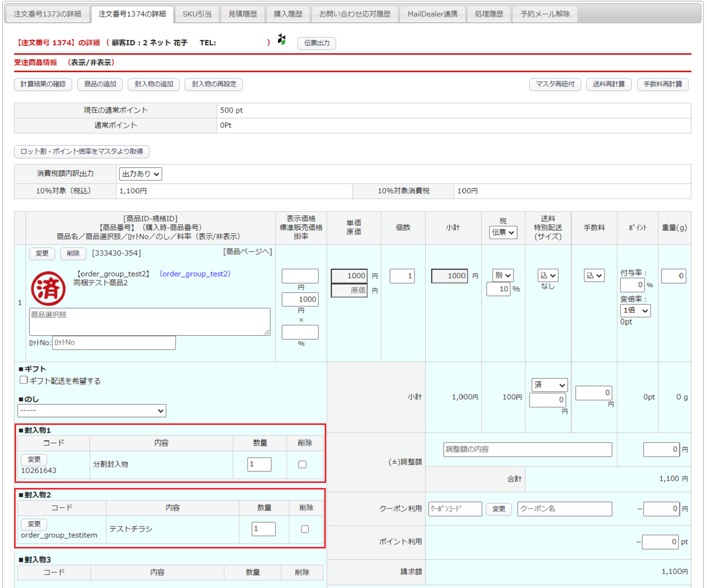Expand the のし selection dropdown
The image size is (707, 588).
pyautogui.click(x=92, y=411)
